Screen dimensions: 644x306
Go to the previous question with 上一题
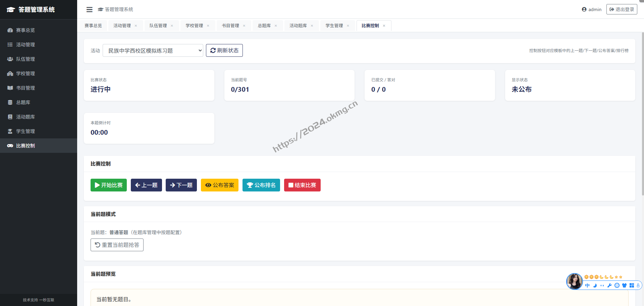coord(146,185)
